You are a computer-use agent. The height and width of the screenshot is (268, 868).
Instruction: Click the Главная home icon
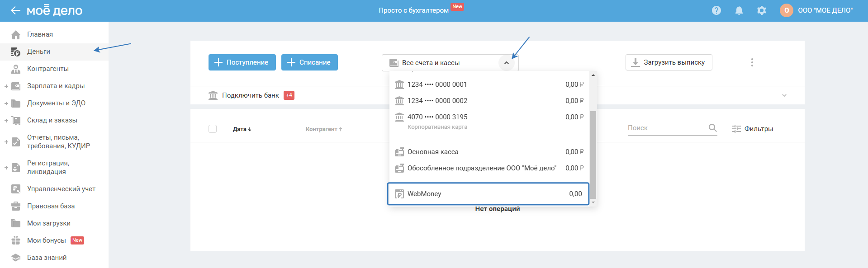(16, 35)
